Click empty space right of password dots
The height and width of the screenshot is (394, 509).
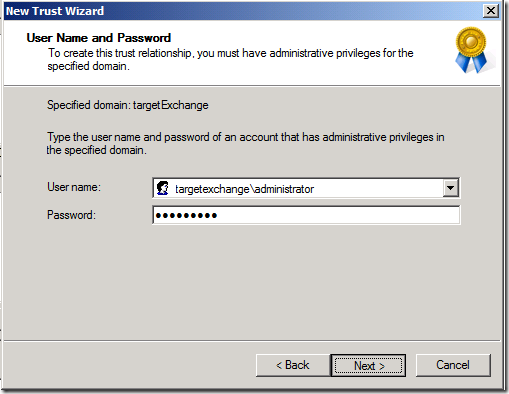pos(337,215)
